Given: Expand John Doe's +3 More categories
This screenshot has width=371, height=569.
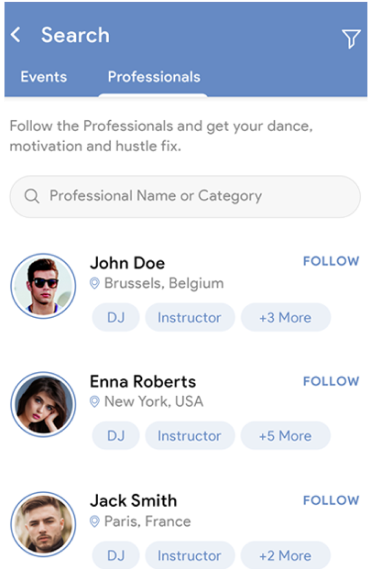Looking at the screenshot, I should pos(286,318).
